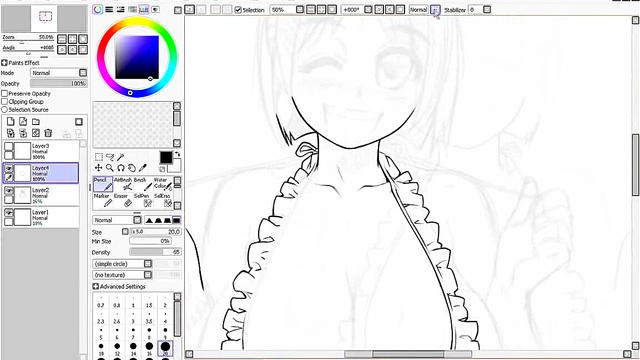Enable Clipping Group checkbox
The image size is (640, 360).
(x=5, y=102)
